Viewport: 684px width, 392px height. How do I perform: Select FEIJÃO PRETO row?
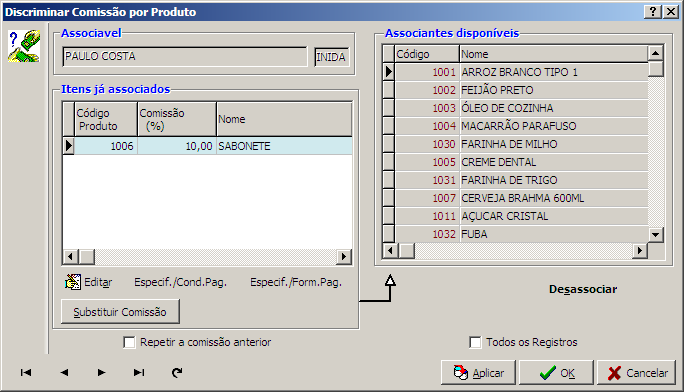coord(515,90)
